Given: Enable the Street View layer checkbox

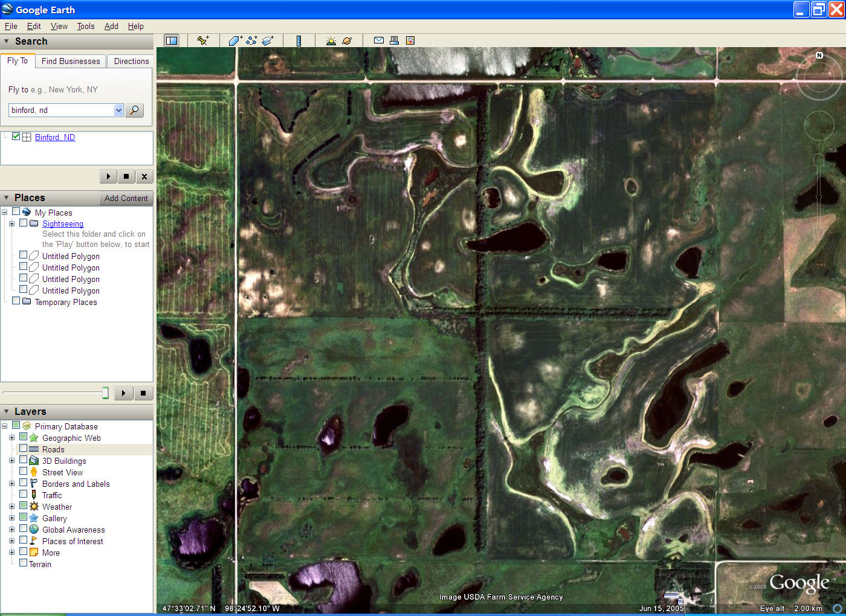Looking at the screenshot, I should point(23,471).
